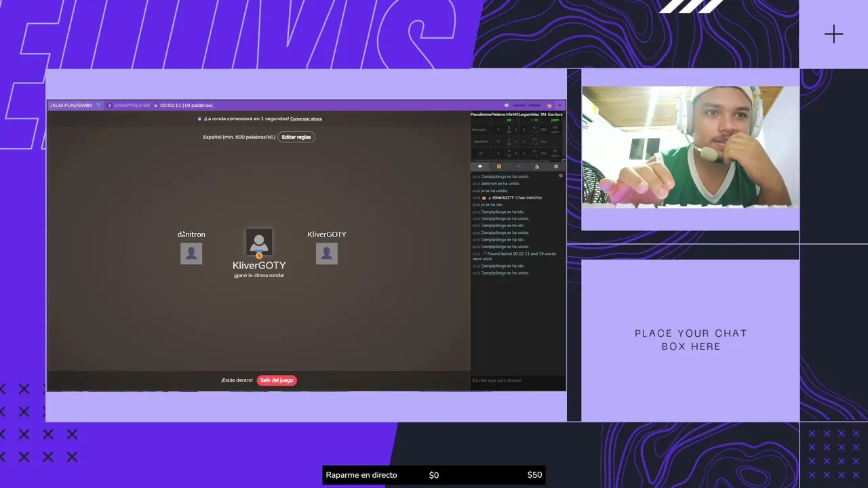
Task: Click the 'PLACE YOUR CHAT BOX HERE' text
Action: click(691, 340)
